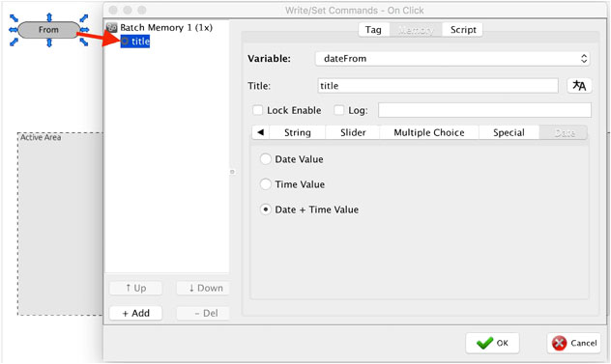Click the bottom-right resize arrow of From
Image resolution: width=611 pixels, height=364 pixels.
click(x=84, y=42)
